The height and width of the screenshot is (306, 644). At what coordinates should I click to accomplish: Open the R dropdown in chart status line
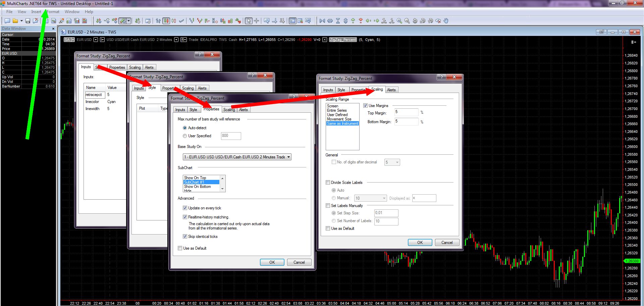(x=183, y=40)
